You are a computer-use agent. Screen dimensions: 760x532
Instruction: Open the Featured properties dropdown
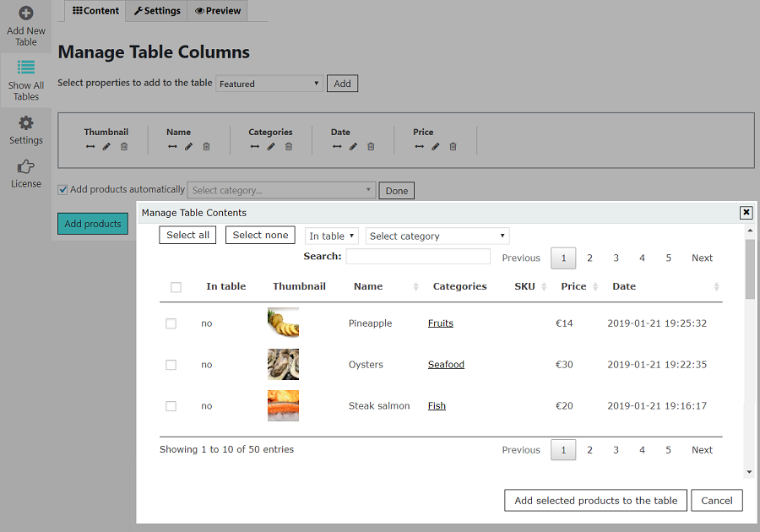[x=269, y=84]
